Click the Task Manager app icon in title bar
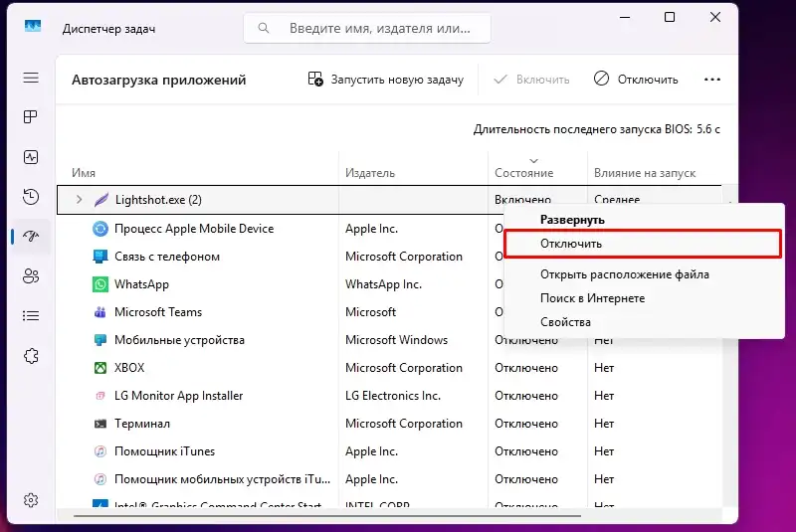Screen dimensions: 796x532 pos(33,26)
